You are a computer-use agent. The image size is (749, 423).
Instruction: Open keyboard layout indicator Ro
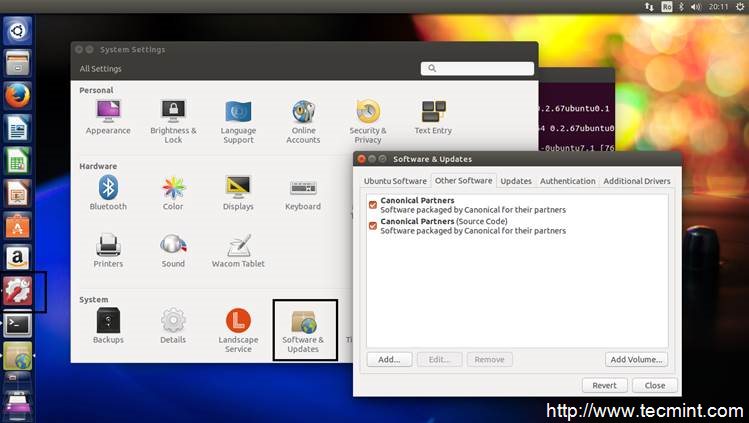click(x=667, y=7)
